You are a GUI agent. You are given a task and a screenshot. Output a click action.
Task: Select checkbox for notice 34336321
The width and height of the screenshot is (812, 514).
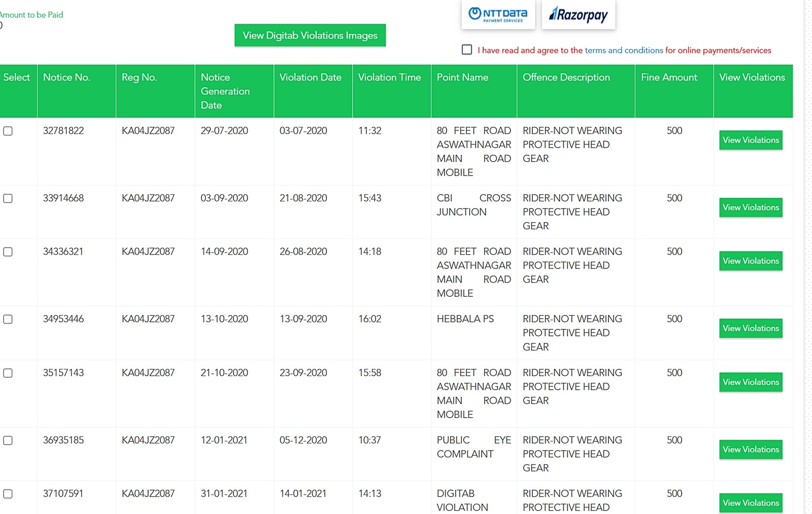click(x=8, y=252)
